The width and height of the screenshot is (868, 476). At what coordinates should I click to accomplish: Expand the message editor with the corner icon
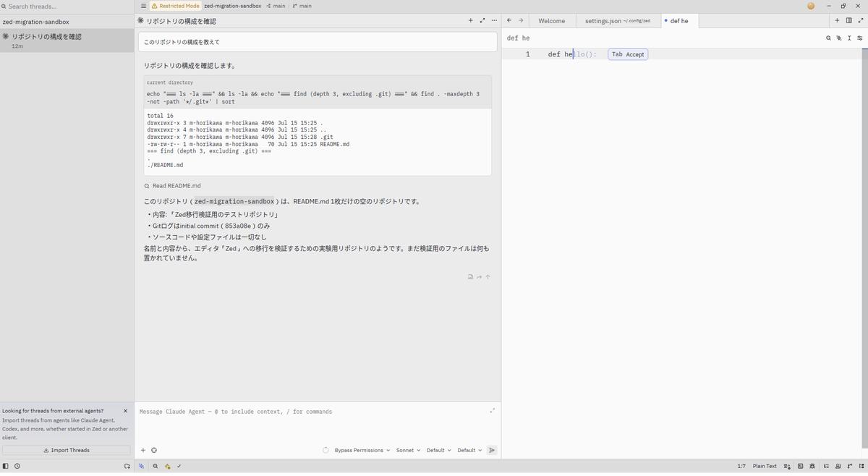pyautogui.click(x=493, y=411)
